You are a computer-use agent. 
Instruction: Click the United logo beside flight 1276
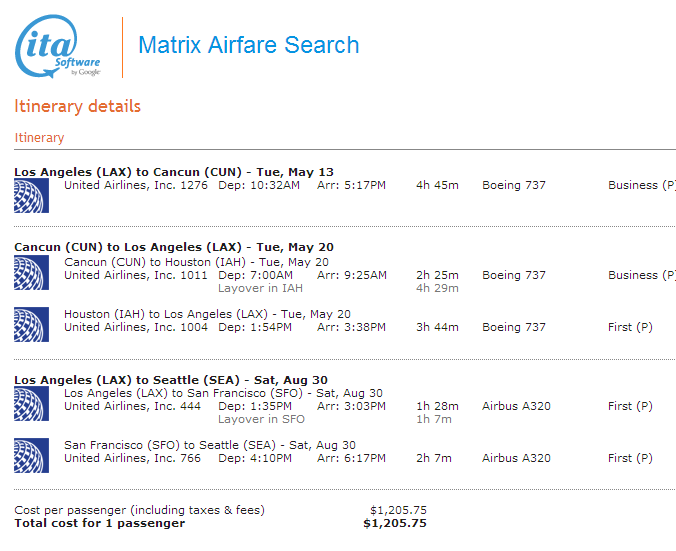31,196
